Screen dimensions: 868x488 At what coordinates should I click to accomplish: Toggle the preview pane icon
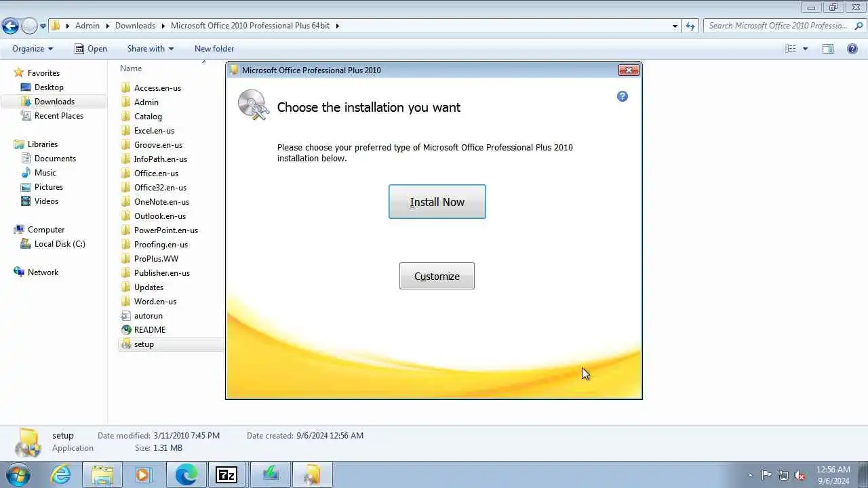[827, 49]
